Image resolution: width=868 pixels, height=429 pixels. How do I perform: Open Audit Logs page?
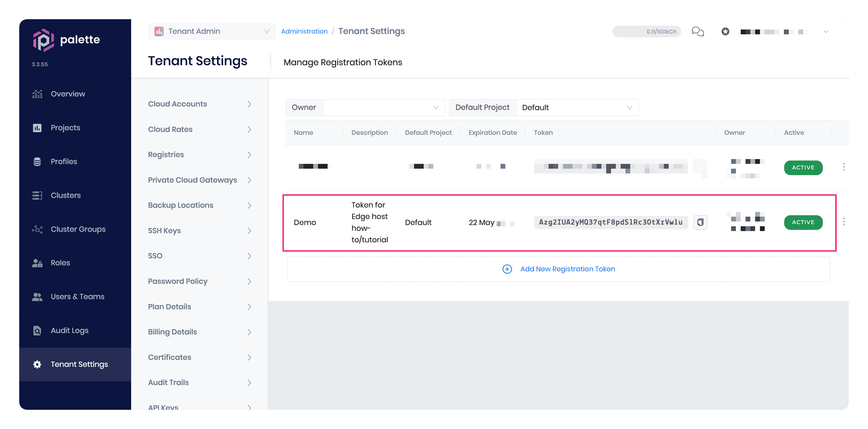click(x=69, y=331)
